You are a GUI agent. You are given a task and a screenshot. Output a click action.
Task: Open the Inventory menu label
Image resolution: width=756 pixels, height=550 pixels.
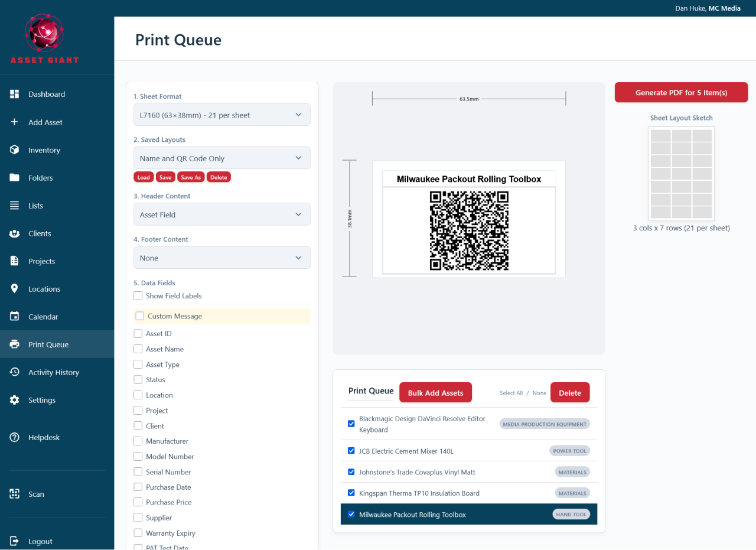pos(44,150)
